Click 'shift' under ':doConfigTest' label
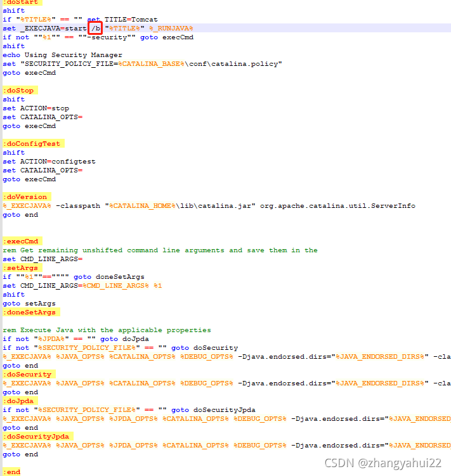Viewport: 451px width, 476px height. 14,152
